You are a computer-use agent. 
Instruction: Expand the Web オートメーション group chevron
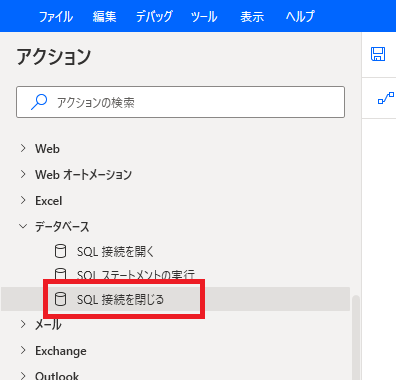[x=23, y=174]
